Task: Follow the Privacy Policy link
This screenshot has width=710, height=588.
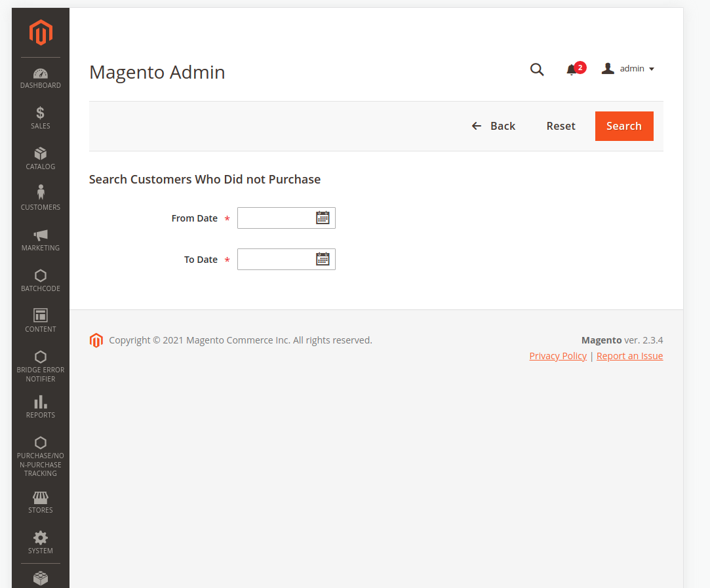Action: [558, 356]
